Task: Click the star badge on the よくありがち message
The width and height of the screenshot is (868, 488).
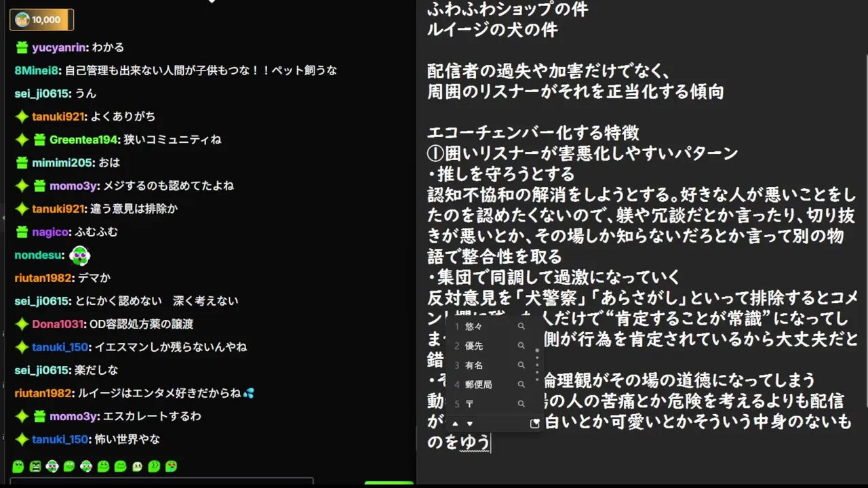Action: point(22,117)
